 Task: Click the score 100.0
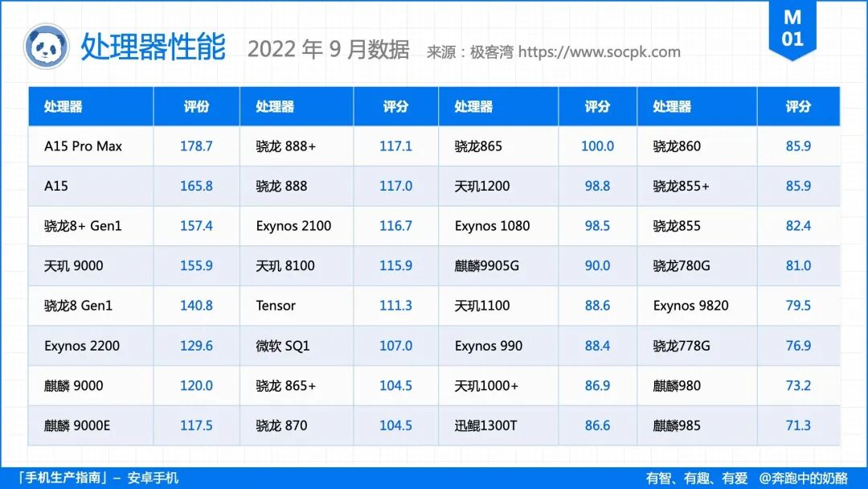[x=597, y=146]
